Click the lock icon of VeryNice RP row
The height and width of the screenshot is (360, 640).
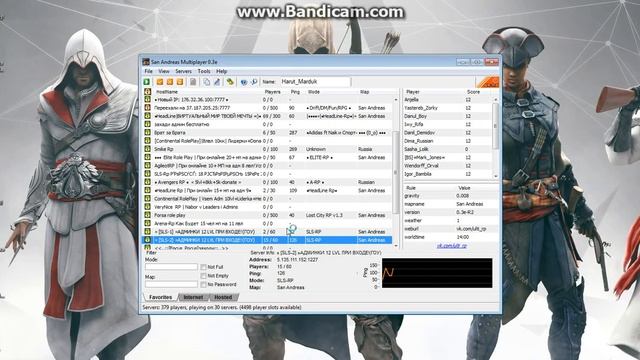pos(147,207)
